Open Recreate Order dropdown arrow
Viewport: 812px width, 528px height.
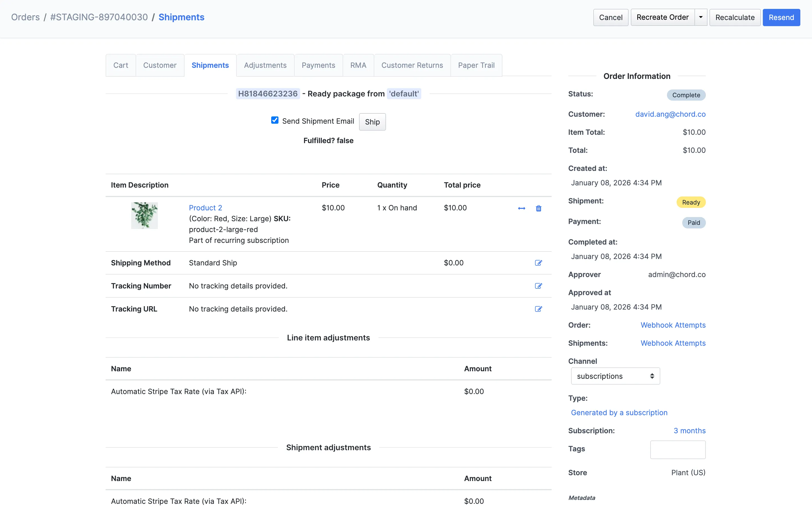[701, 18]
